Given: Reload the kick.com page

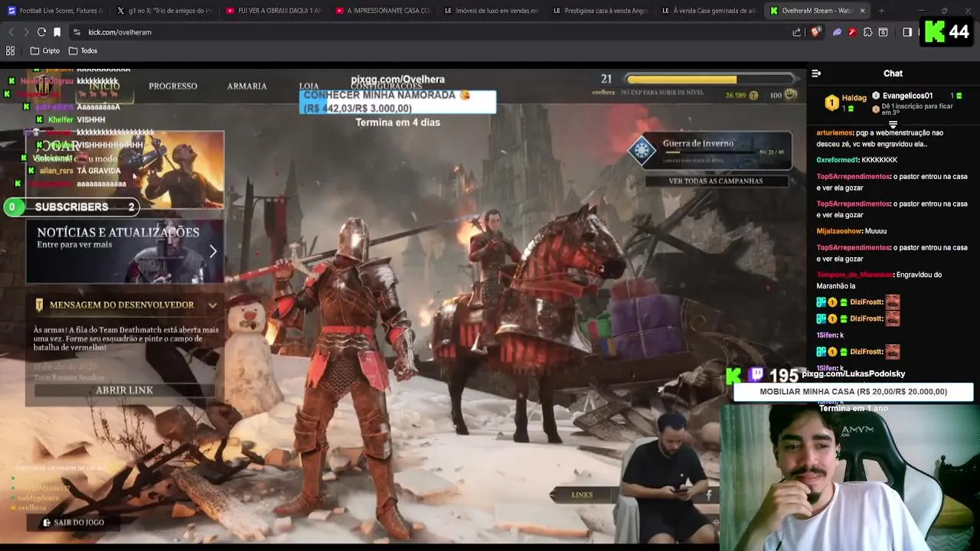Looking at the screenshot, I should 41,32.
